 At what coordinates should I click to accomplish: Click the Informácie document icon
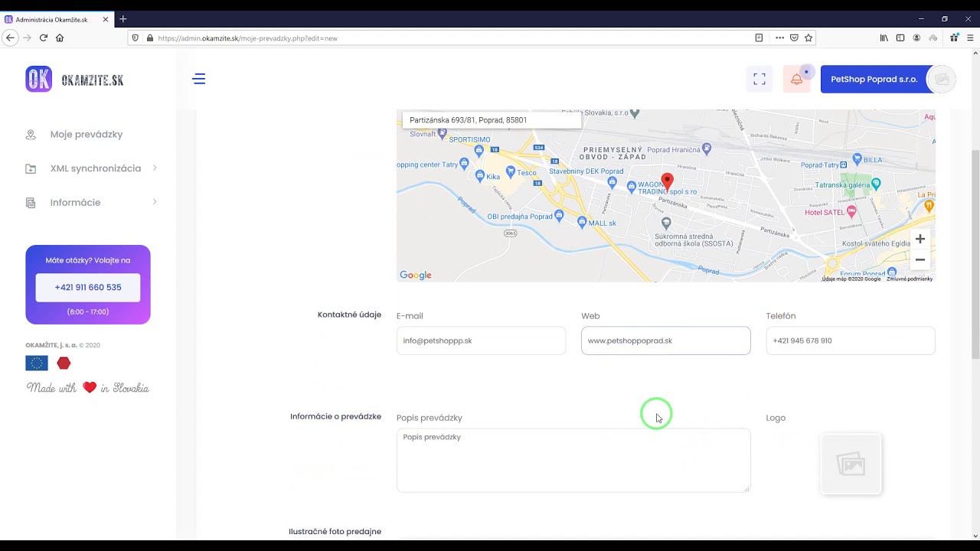pos(31,203)
